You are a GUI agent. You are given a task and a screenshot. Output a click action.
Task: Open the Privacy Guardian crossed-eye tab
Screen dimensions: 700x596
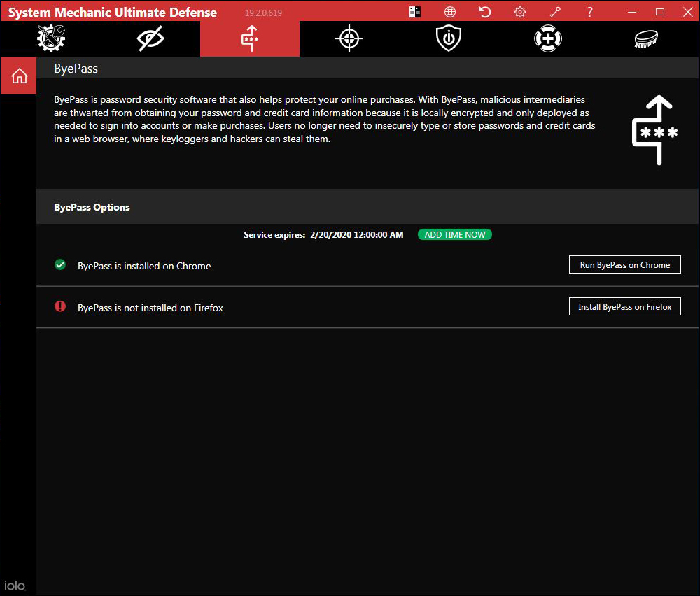(150, 38)
